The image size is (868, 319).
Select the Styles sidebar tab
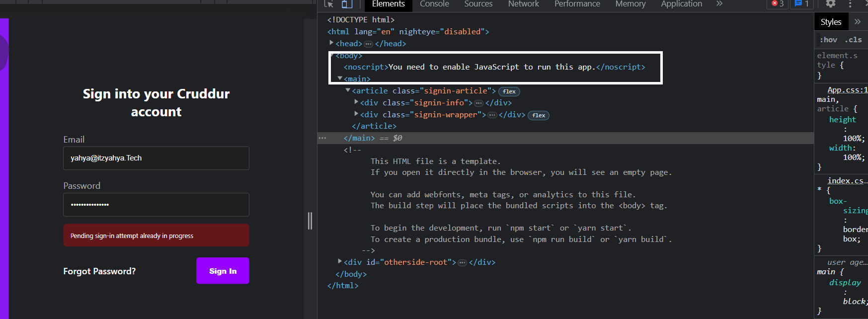pyautogui.click(x=831, y=22)
